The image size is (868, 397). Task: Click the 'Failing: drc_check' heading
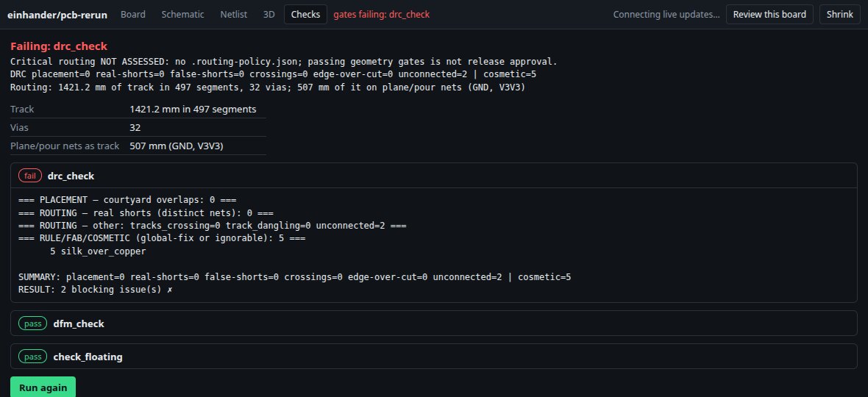tap(59, 46)
